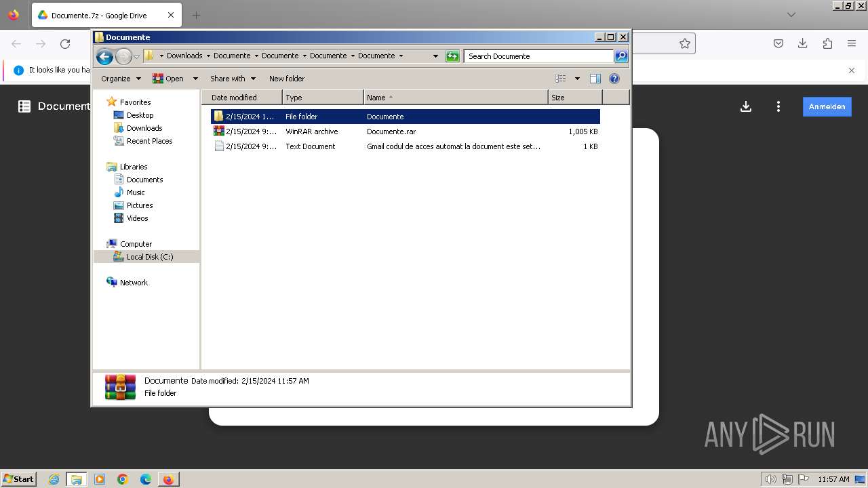Click the Google Drive download icon
The width and height of the screenshot is (868, 488).
[x=746, y=106]
